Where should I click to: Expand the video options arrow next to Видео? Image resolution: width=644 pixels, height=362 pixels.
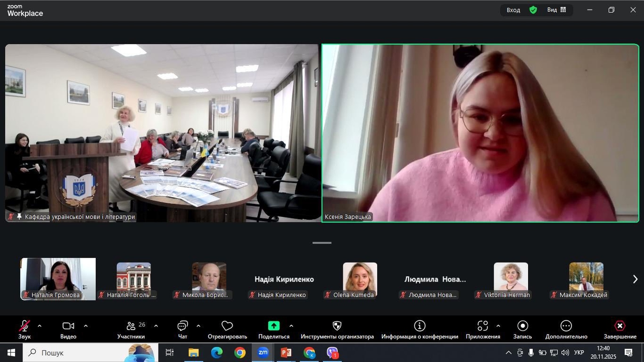(x=86, y=326)
